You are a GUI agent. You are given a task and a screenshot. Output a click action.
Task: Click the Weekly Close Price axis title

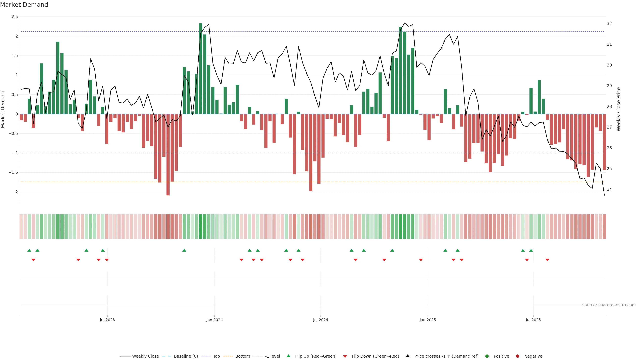click(x=619, y=109)
